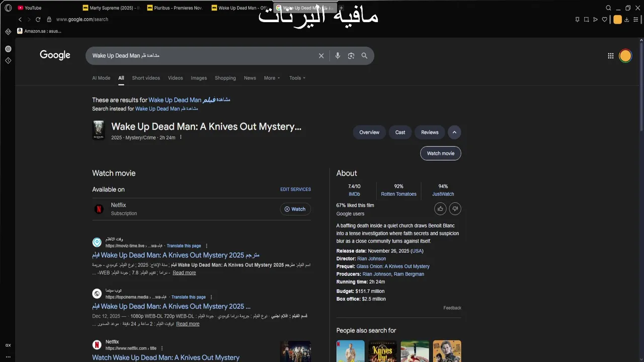Open the Netflix Watch Wake Up Dead Man result
Screen dimensions: 644x362
(166, 357)
